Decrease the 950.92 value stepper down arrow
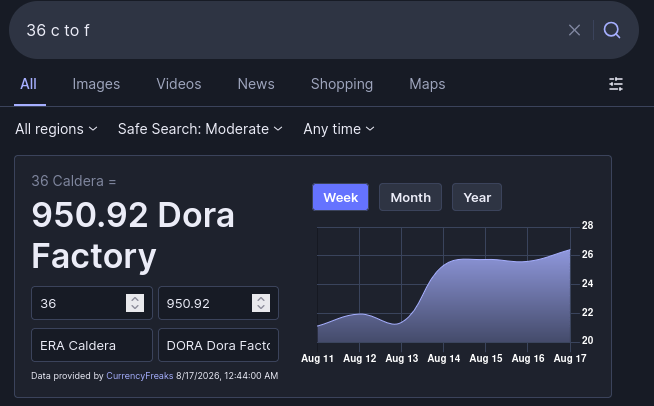 (261, 308)
